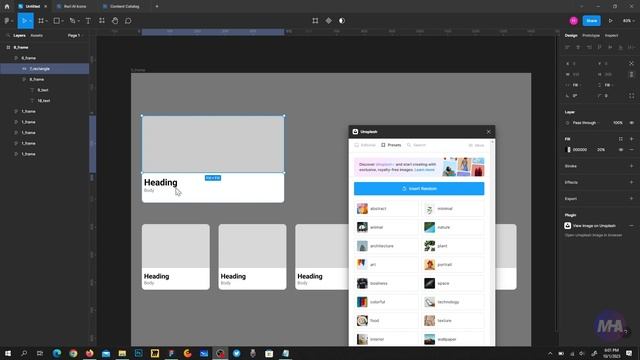The image size is (640, 360).
Task: Click the Present play icon
Action: click(611, 21)
